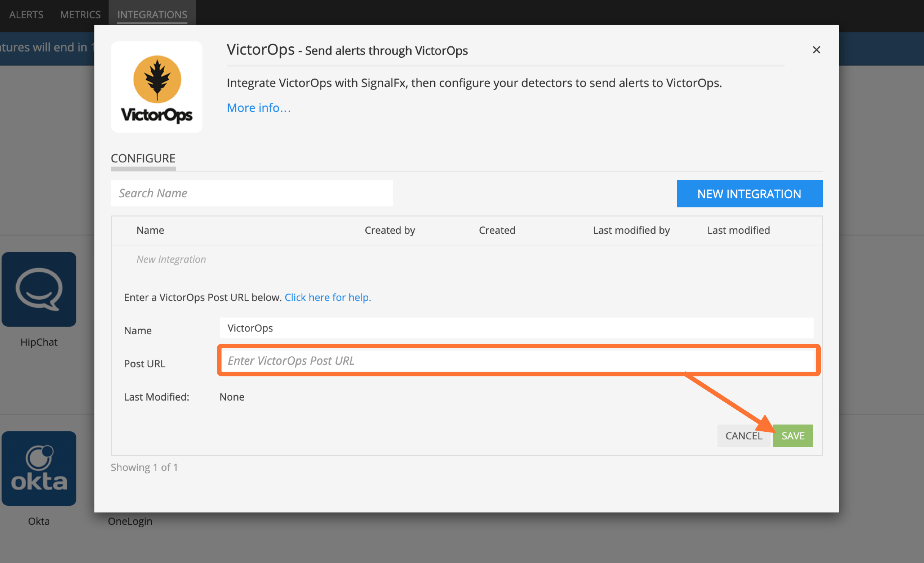Switch to the METRICS tab

click(x=80, y=14)
